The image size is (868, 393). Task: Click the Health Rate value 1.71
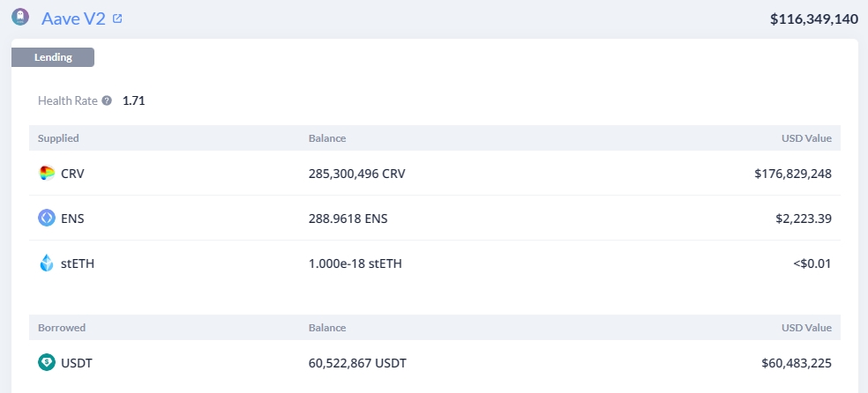134,101
